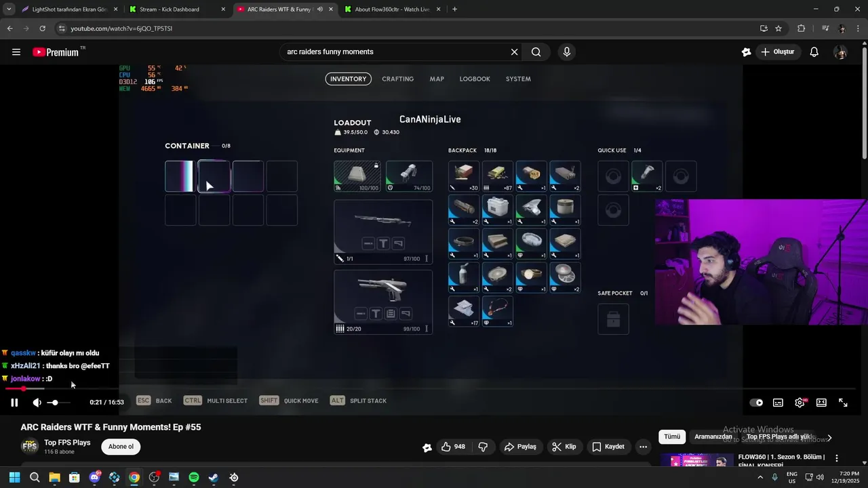This screenshot has height=488, width=868.
Task: Open File Explorer from the taskbar
Action: (x=54, y=478)
